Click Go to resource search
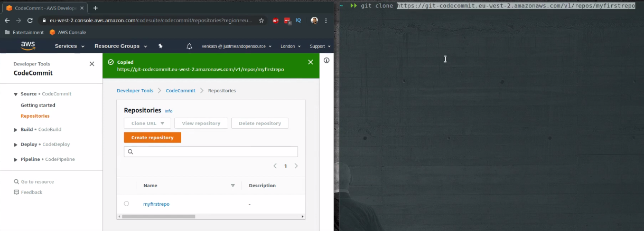 pyautogui.click(x=34, y=182)
